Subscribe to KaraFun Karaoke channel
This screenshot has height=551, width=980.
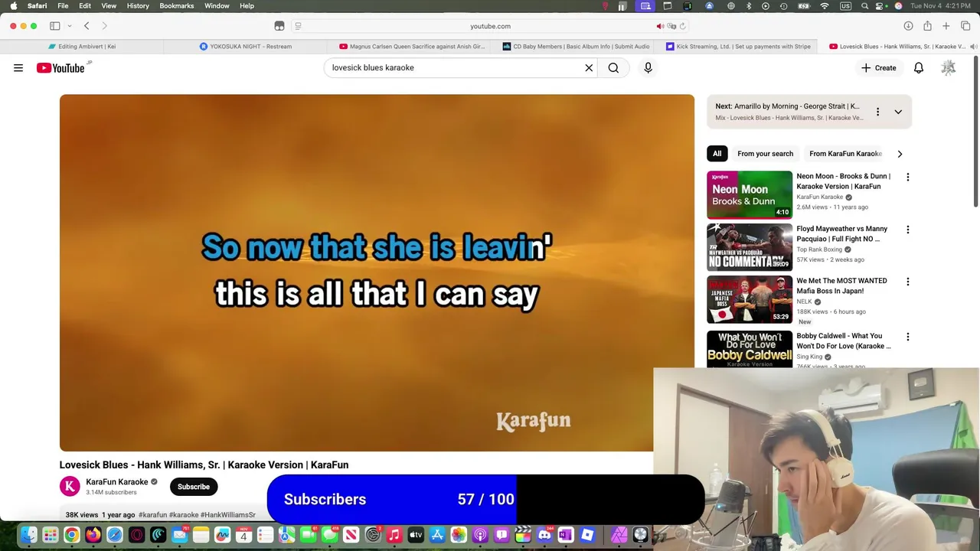click(194, 487)
